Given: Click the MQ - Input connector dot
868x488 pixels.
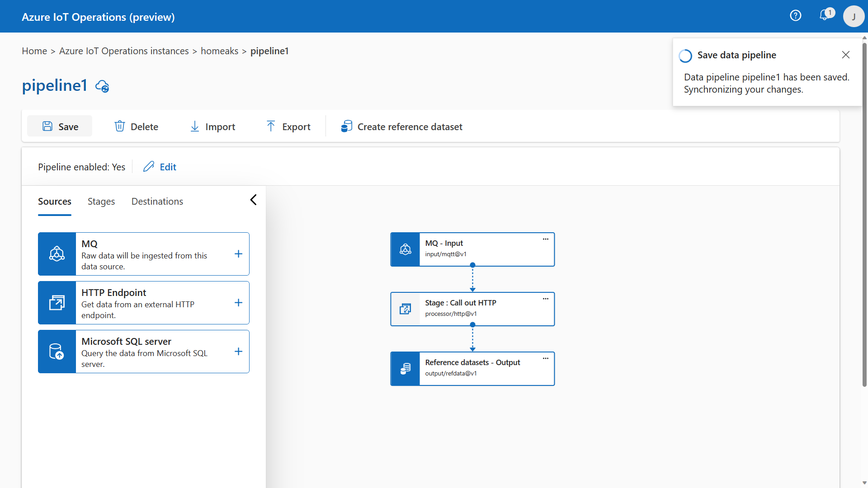Looking at the screenshot, I should click(472, 265).
